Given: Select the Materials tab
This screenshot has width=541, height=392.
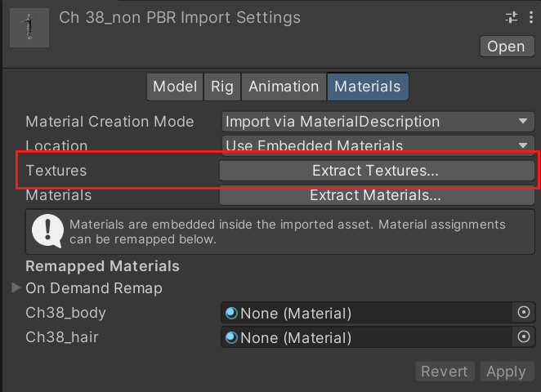Looking at the screenshot, I should pyautogui.click(x=368, y=87).
